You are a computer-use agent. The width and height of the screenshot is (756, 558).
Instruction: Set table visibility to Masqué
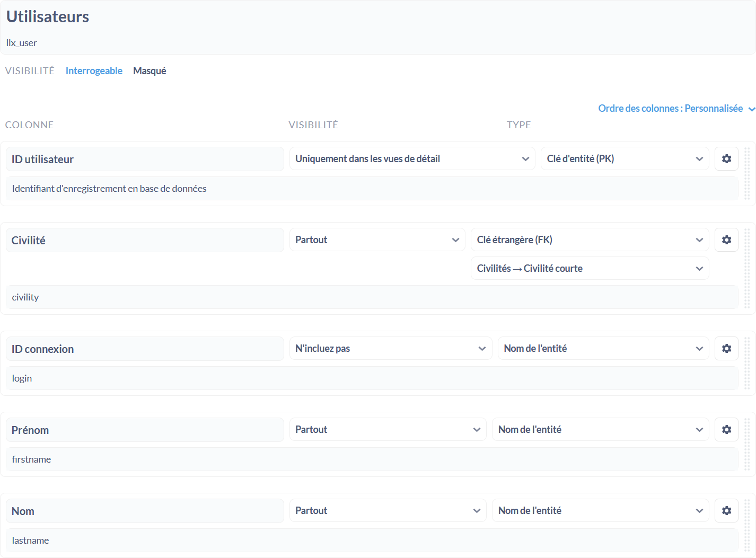(150, 71)
